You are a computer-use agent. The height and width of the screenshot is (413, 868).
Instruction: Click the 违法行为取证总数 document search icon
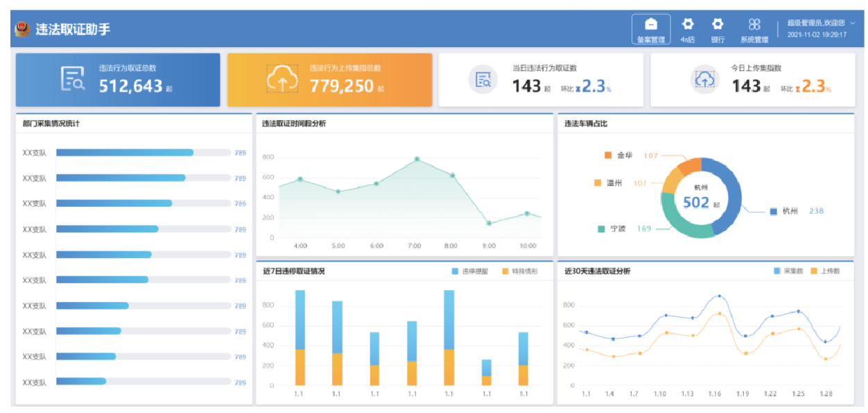pyautogui.click(x=72, y=80)
